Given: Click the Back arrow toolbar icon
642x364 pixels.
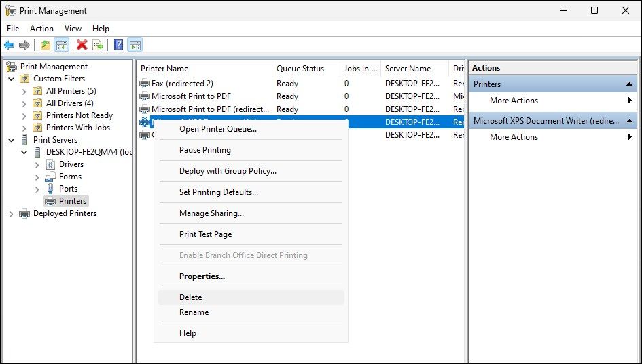Looking at the screenshot, I should tap(9, 45).
